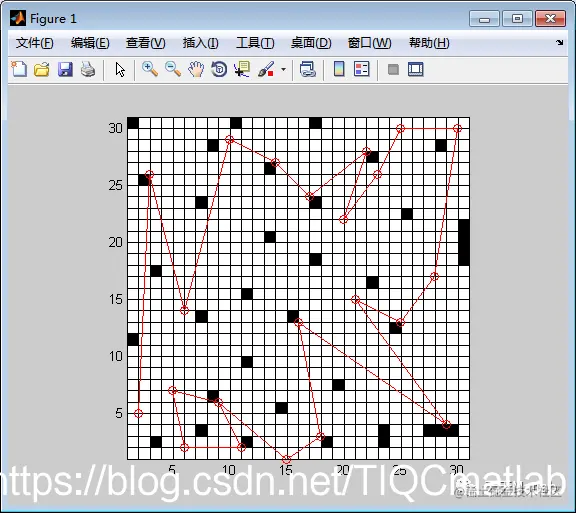576x513 pixels.
Task: Open the 帮助(H) menu
Action: pyautogui.click(x=429, y=43)
